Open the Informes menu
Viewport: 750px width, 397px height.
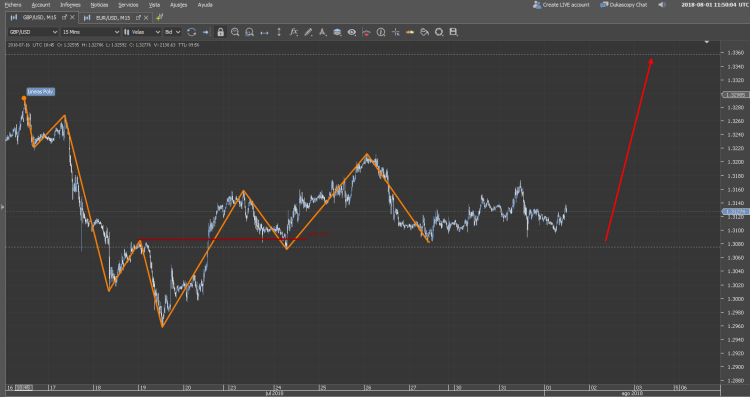point(70,5)
